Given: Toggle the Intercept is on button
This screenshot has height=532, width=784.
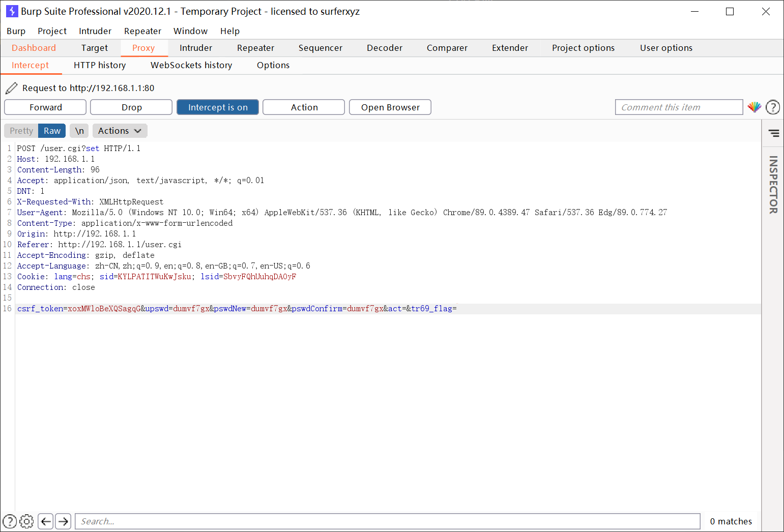Looking at the screenshot, I should tap(218, 107).
